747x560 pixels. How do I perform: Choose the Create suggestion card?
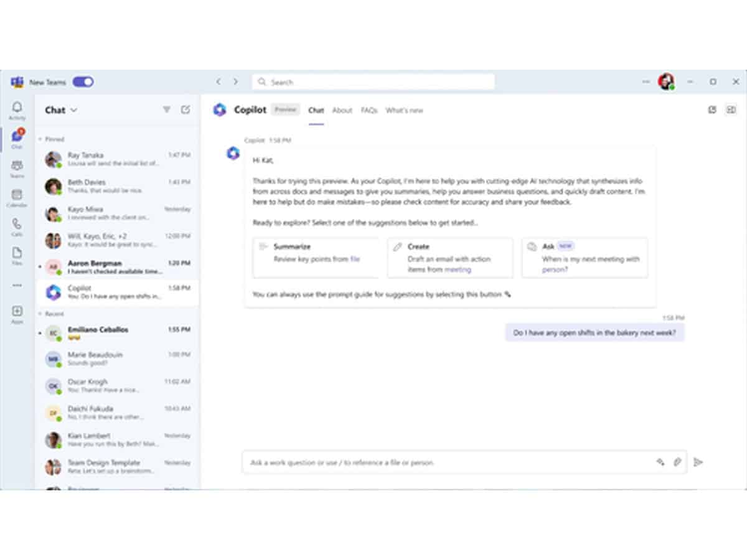point(450,258)
